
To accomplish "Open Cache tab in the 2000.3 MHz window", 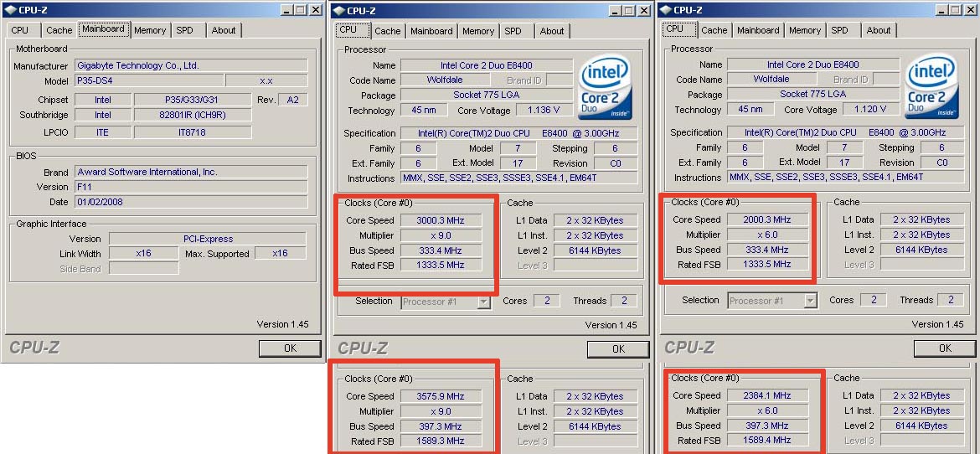I will [714, 30].
